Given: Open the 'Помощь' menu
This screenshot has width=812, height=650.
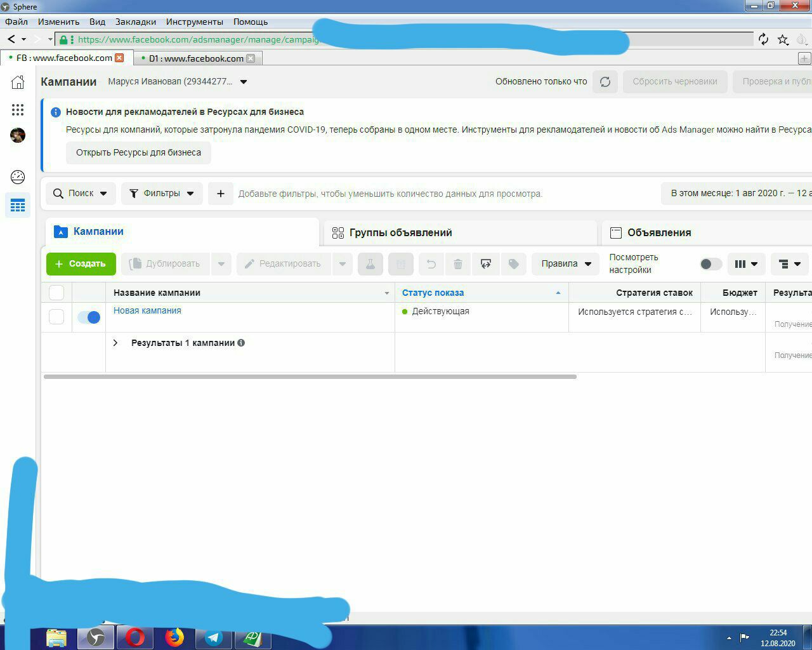Looking at the screenshot, I should 251,22.
